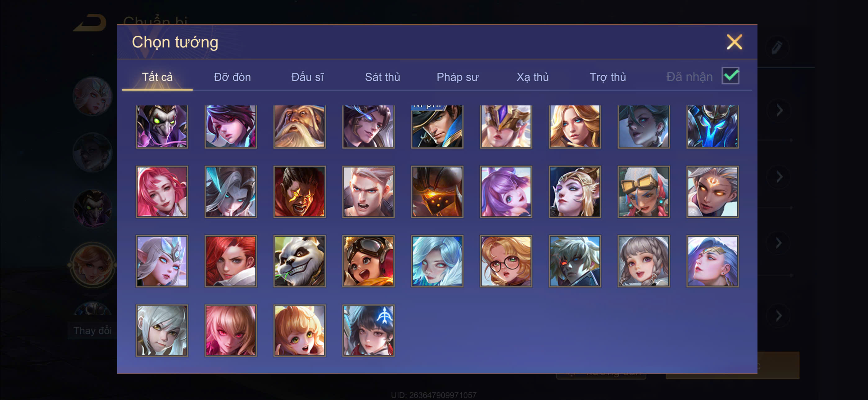Viewport: 868px width, 400px height.
Task: Show the Xạ thủ hero category
Action: point(532,77)
